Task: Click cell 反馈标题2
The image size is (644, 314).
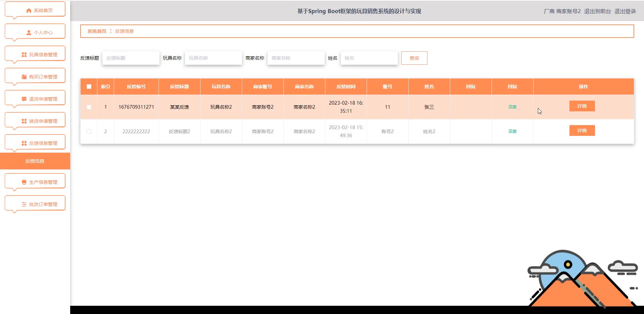Action: (179, 132)
